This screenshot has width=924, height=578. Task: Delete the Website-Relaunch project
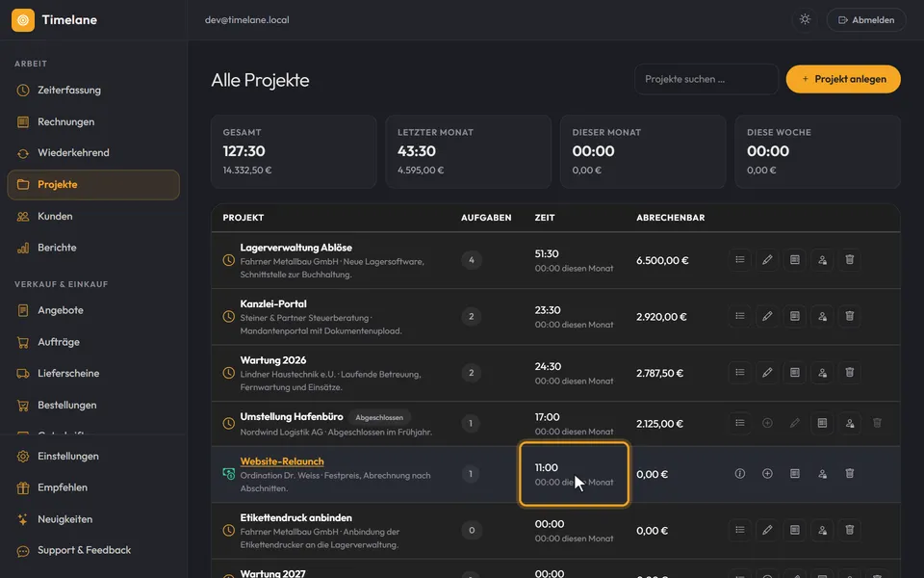coord(850,474)
